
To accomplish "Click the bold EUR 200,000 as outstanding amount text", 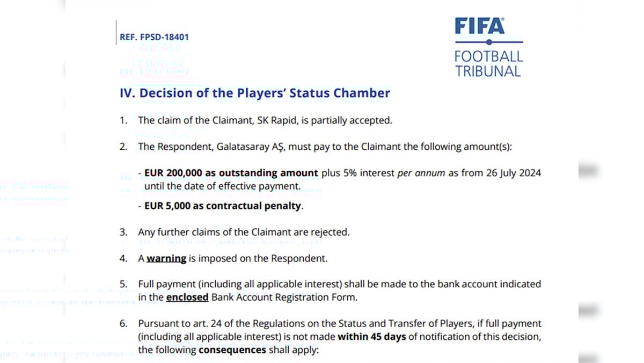I will coord(231,173).
